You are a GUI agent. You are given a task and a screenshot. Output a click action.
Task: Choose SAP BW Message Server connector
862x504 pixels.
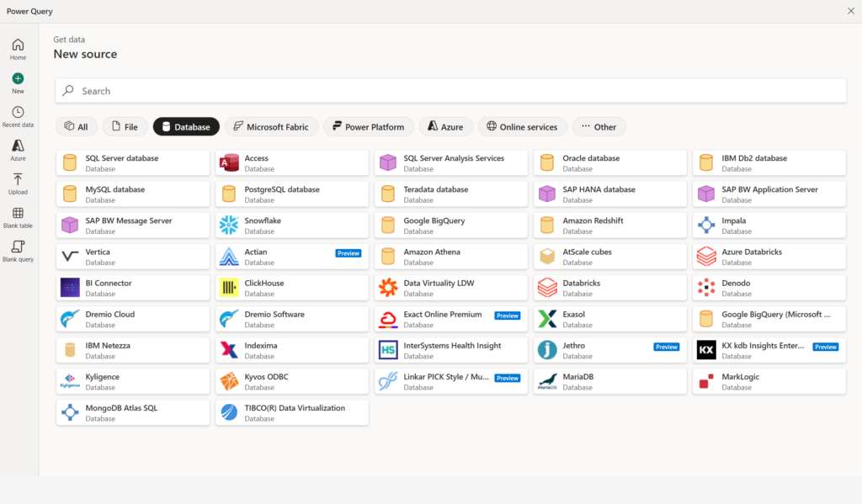point(133,225)
